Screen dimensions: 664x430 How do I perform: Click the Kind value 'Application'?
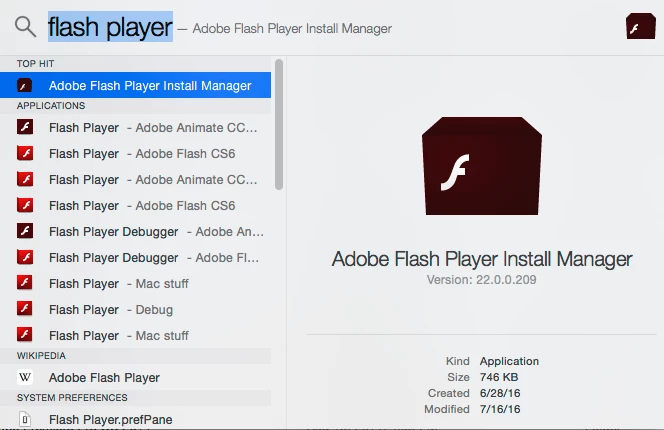point(509,361)
